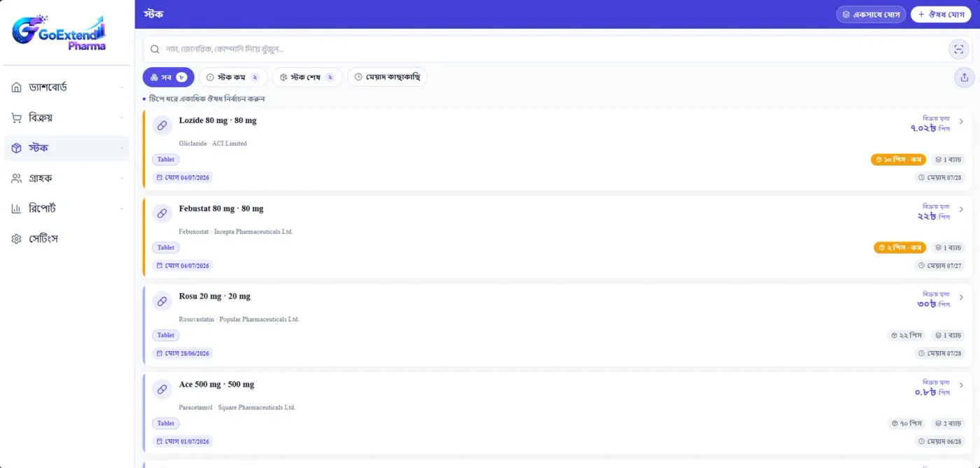Viewport: 980px width, 468px height.
Task: Select the pill icon on the Febustat card
Action: [x=162, y=213]
